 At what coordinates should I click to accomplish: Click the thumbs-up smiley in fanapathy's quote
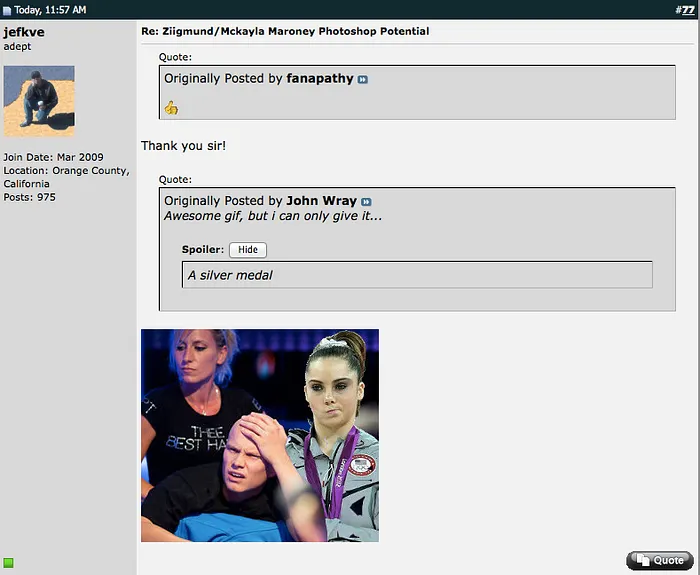point(171,108)
